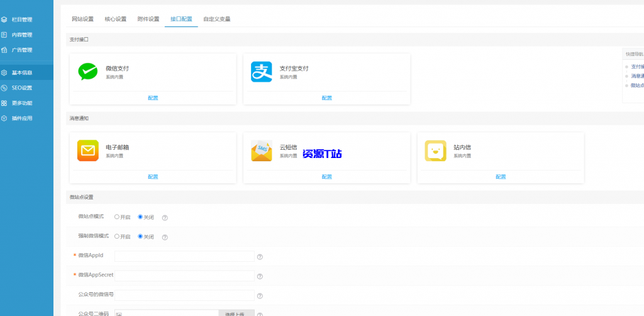
Task: Click the 微信支付 card title
Action: [118, 69]
